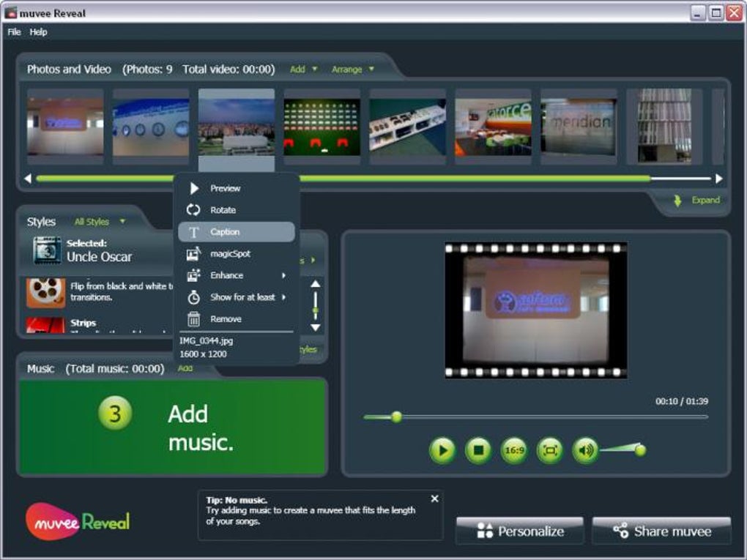Expand the Enhance submenu arrow
This screenshot has width=747, height=560.
coord(284,275)
